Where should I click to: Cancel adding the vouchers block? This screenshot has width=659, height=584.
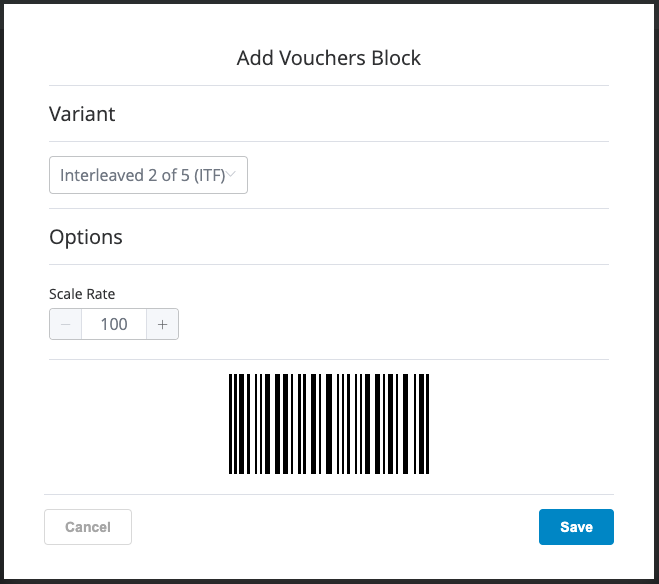(x=88, y=527)
